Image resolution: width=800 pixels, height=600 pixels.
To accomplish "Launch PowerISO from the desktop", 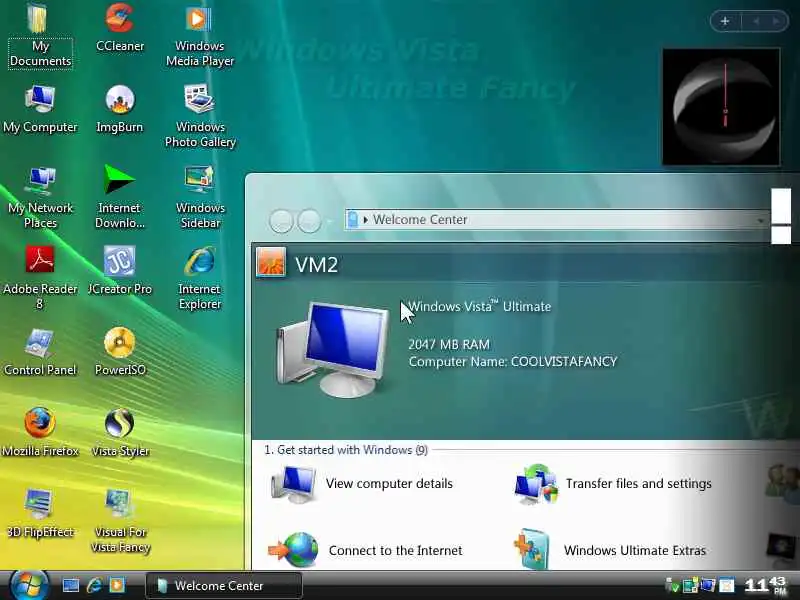I will pos(120,352).
